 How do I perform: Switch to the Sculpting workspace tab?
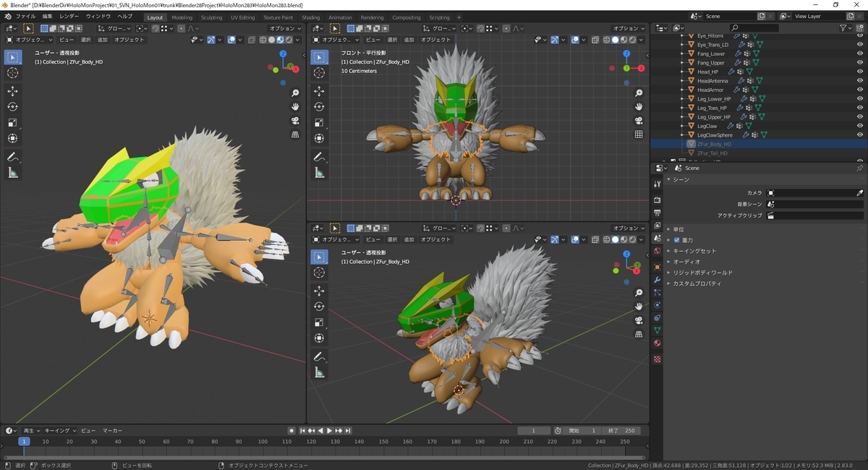(x=211, y=17)
